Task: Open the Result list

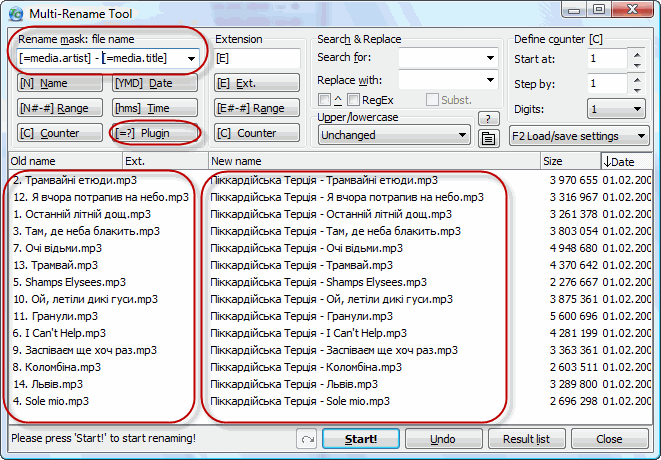Action: click(527, 439)
